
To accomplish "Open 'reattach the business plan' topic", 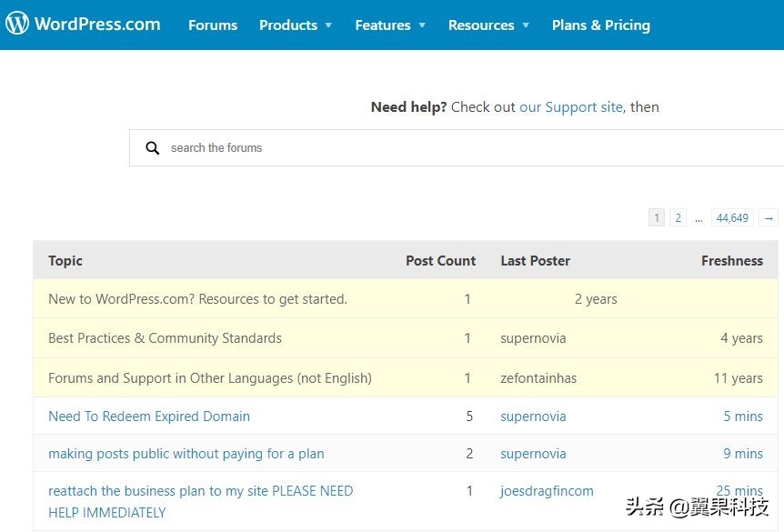I will pyautogui.click(x=200, y=491).
